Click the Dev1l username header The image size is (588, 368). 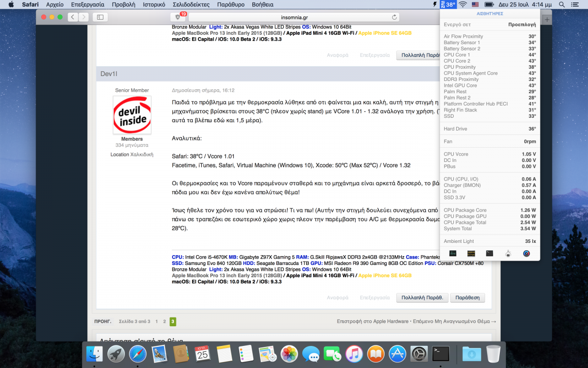(x=109, y=74)
